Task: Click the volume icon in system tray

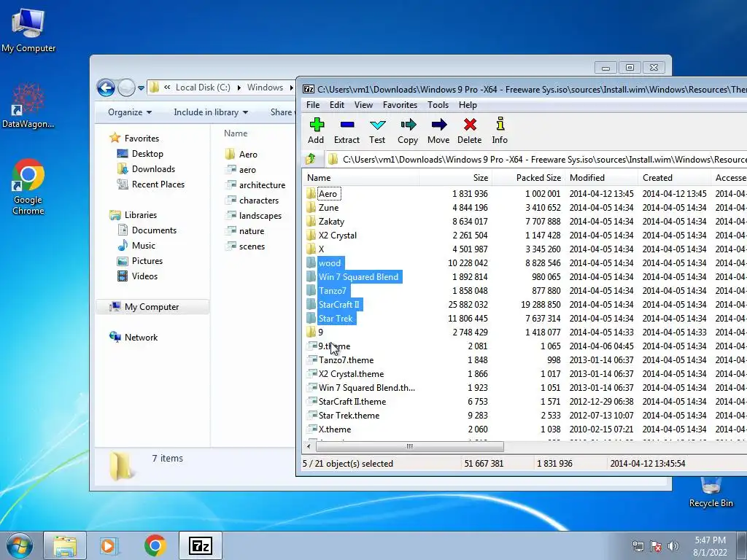Action: click(673, 546)
